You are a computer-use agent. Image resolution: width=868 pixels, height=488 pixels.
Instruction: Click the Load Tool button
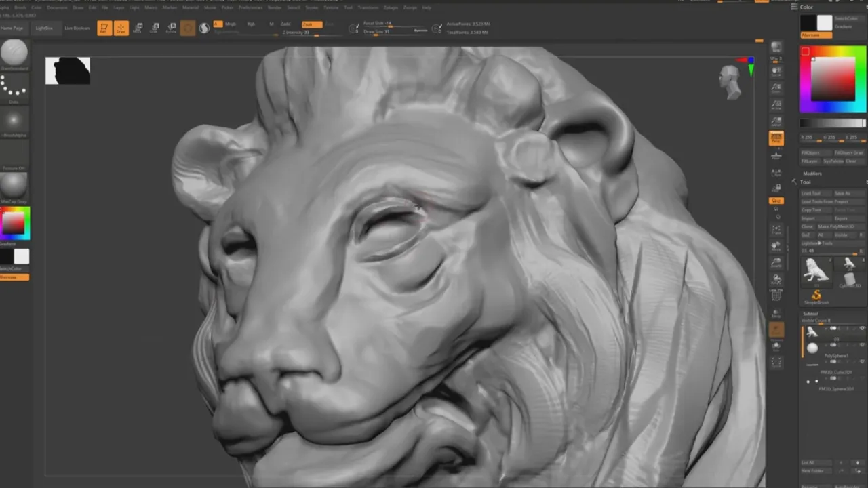pyautogui.click(x=816, y=193)
